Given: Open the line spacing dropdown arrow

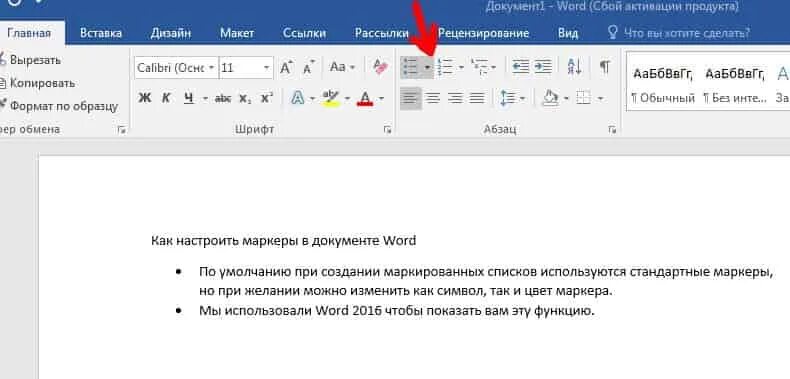Looking at the screenshot, I should (521, 98).
